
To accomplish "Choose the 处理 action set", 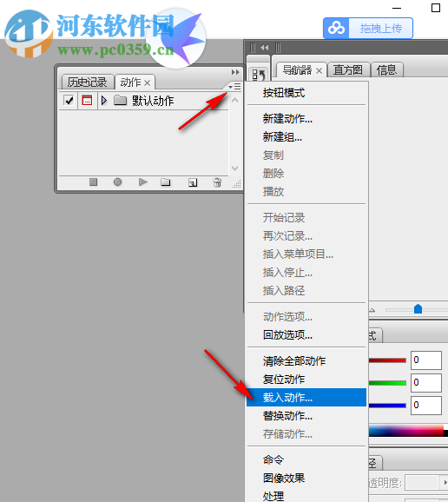I will click(306, 495).
